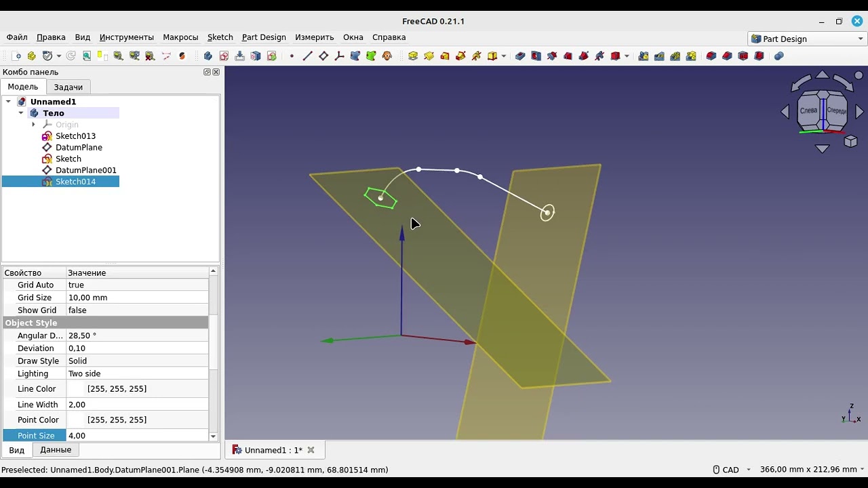Open the subtractive primitive dropdown arrow
This screenshot has height=488, width=868.
pos(627,56)
